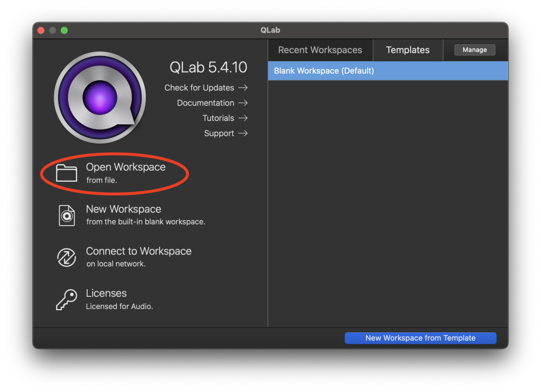Image resolution: width=541 pixels, height=392 pixels.
Task: Open the Manage templates button
Action: [475, 50]
